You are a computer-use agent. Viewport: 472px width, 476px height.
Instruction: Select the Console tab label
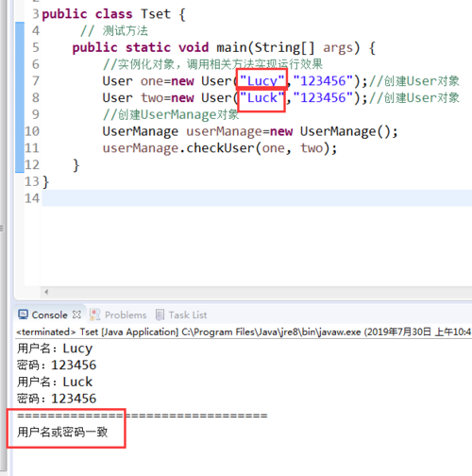point(49,314)
